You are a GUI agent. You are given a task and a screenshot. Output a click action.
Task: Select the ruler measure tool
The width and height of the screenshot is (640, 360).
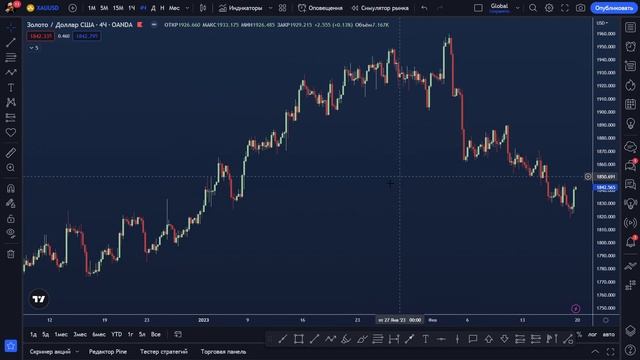coord(11,153)
